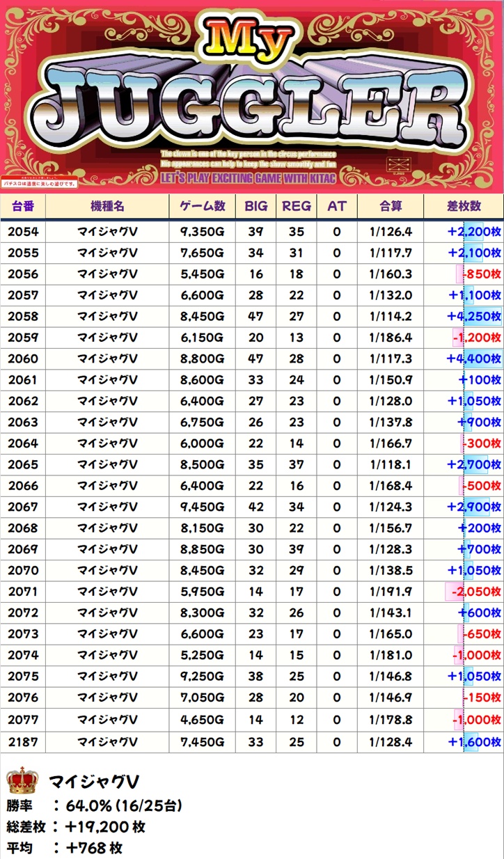Select the 合算 column header
The width and height of the screenshot is (504, 859).
click(390, 207)
